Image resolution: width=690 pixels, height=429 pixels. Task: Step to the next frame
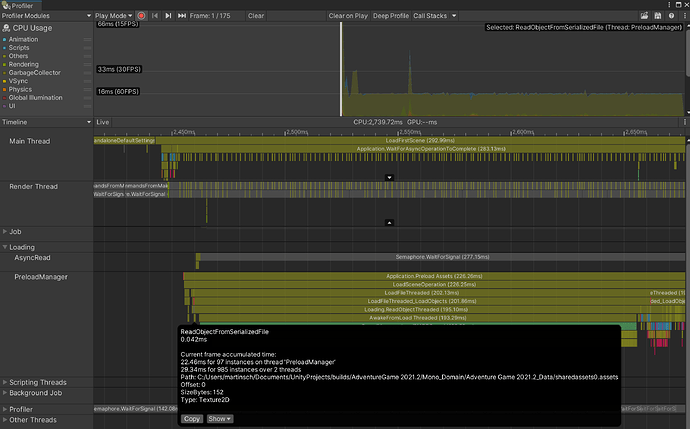(x=168, y=16)
